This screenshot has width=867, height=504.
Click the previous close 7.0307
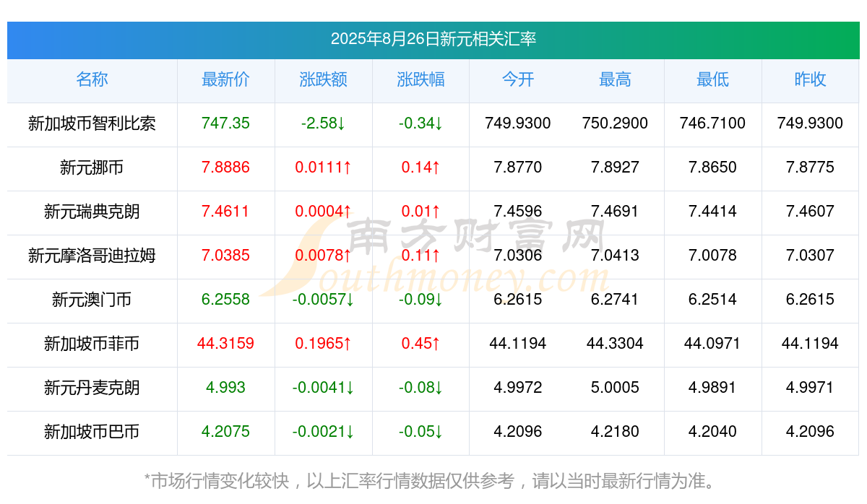(x=810, y=256)
